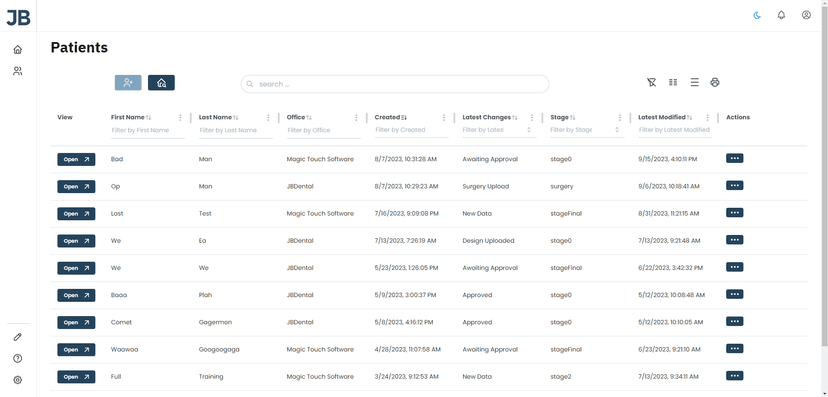Open the Patients sidebar icon

tap(17, 71)
